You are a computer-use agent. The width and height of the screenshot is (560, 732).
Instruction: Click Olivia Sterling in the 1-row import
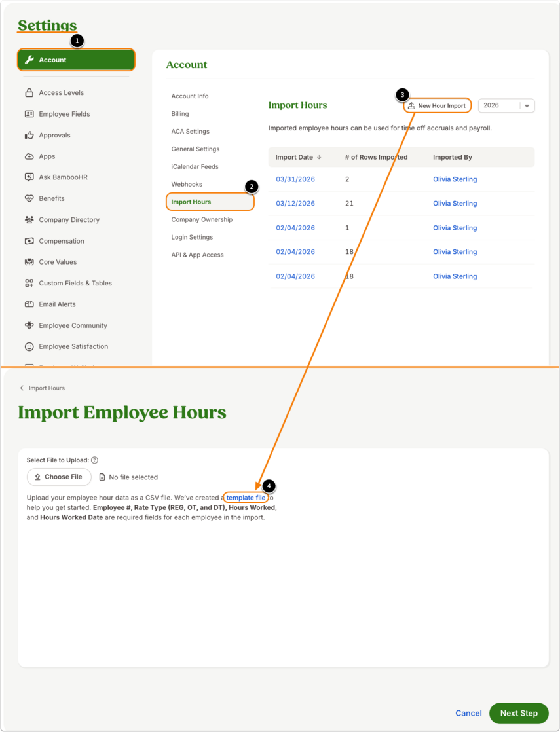(x=455, y=228)
